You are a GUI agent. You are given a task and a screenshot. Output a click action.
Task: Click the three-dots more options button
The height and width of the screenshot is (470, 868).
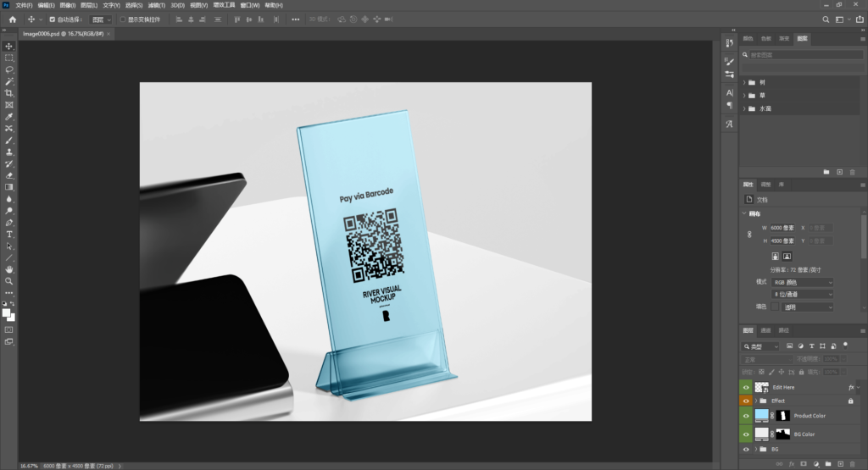tap(296, 19)
